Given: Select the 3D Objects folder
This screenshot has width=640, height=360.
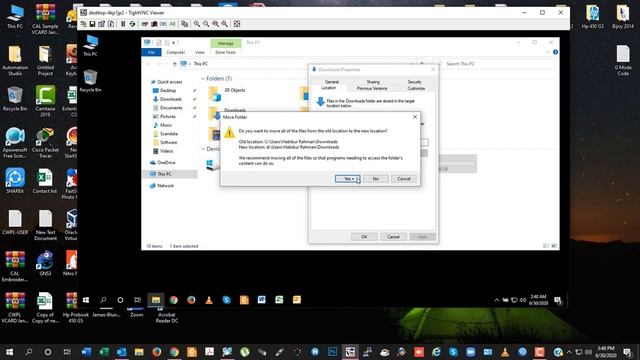Looking at the screenshot, I should (x=227, y=93).
